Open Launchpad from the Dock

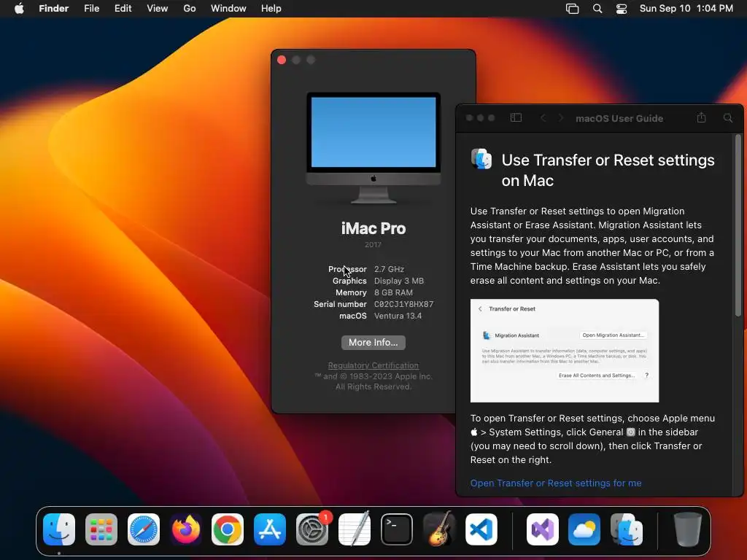pos(101,529)
